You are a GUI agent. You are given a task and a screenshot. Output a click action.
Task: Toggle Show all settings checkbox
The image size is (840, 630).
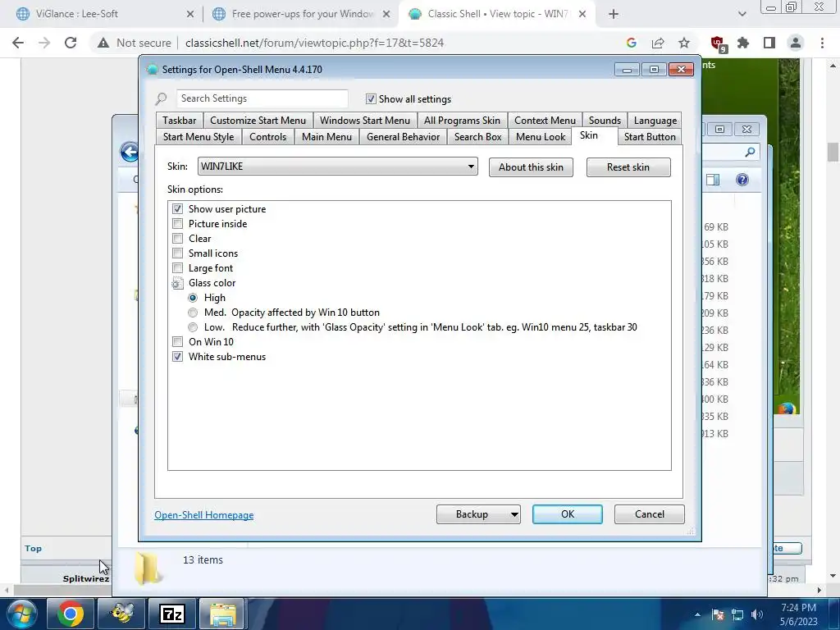point(371,98)
